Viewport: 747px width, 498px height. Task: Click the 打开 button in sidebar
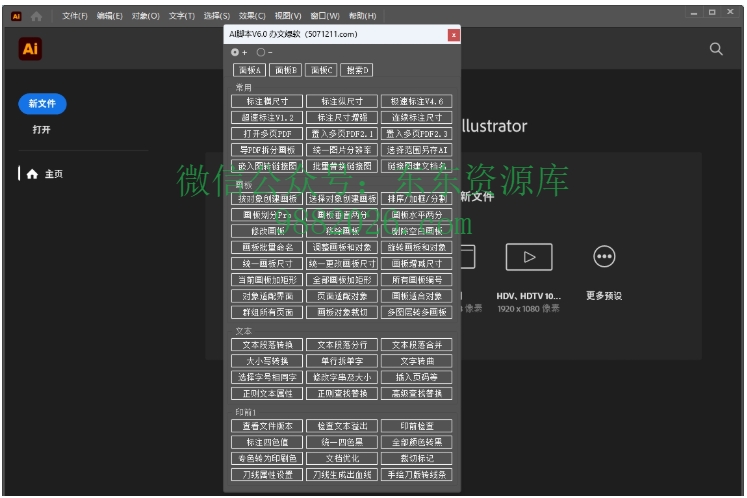(42, 129)
